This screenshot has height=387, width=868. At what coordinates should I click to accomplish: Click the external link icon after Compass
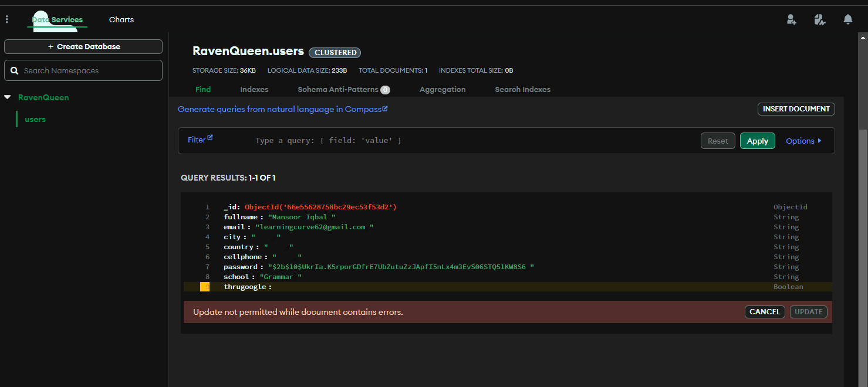pos(385,108)
